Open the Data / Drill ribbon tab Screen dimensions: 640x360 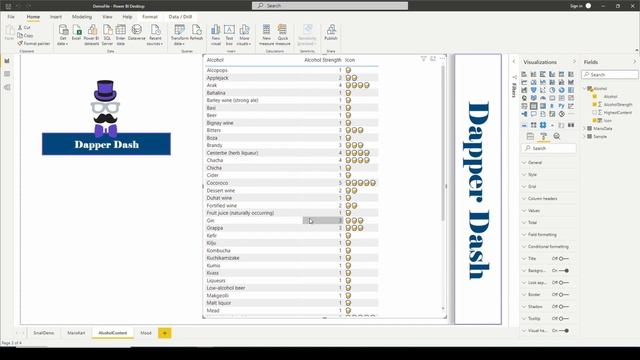coord(180,17)
